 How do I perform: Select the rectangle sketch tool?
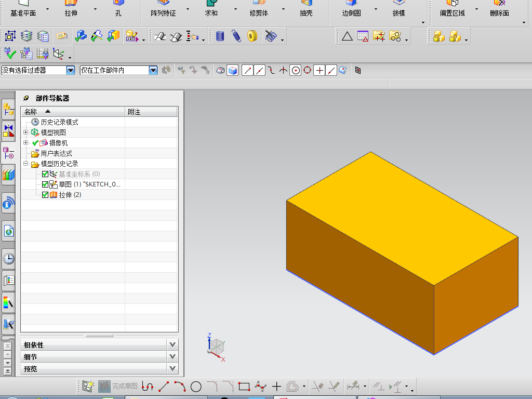pyautogui.click(x=244, y=387)
